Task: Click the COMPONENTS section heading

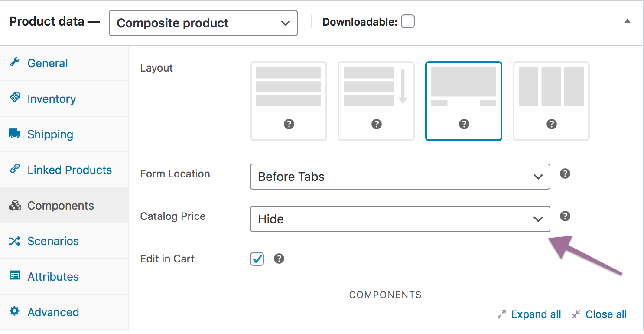Action: [385, 295]
